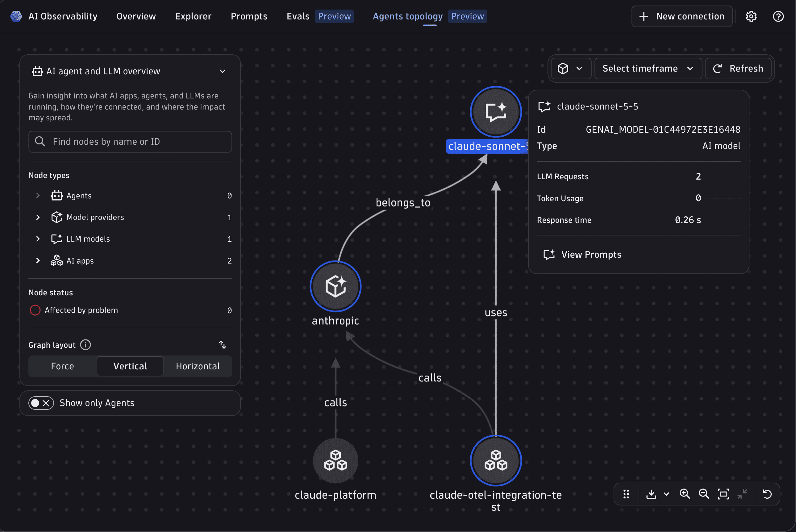Viewport: 796px width, 532px height.
Task: Select Horizontal graph layout
Action: tap(198, 366)
